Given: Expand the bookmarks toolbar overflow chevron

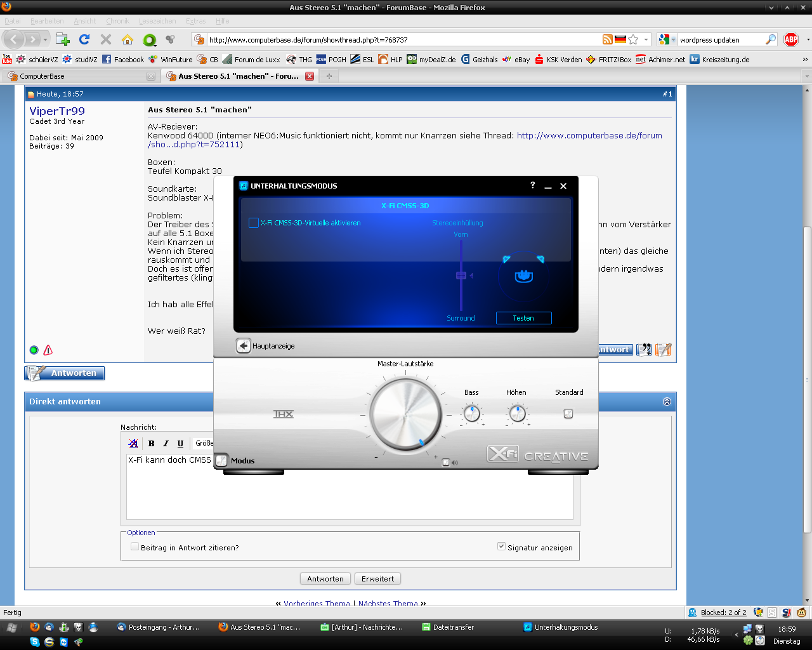Looking at the screenshot, I should point(805,60).
